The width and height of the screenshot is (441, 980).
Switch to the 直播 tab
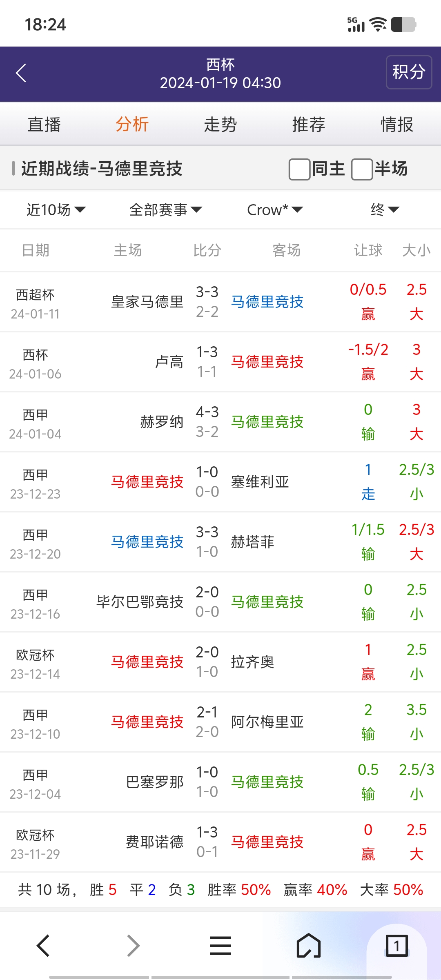pos(44,125)
